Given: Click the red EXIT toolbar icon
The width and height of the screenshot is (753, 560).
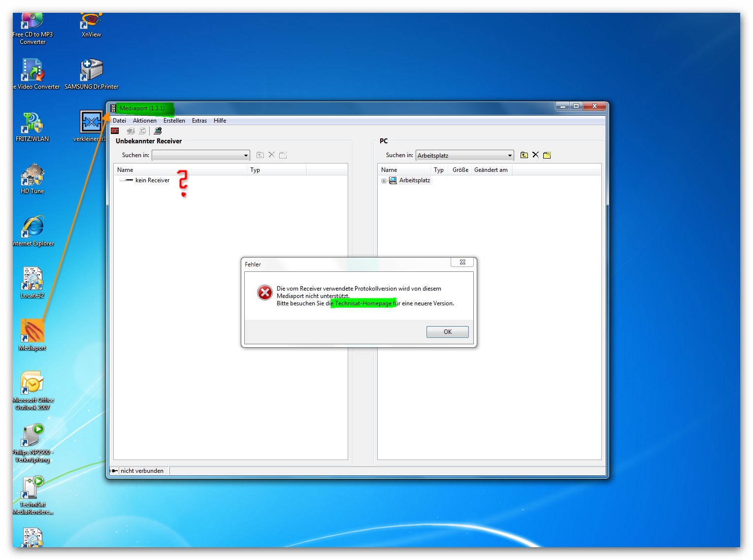Looking at the screenshot, I should click(x=115, y=131).
